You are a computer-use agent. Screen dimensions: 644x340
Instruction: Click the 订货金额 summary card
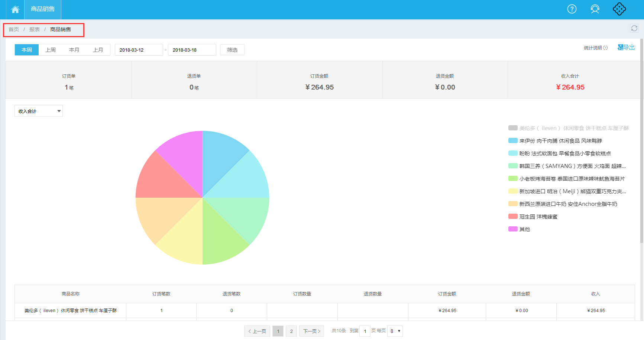click(x=320, y=80)
